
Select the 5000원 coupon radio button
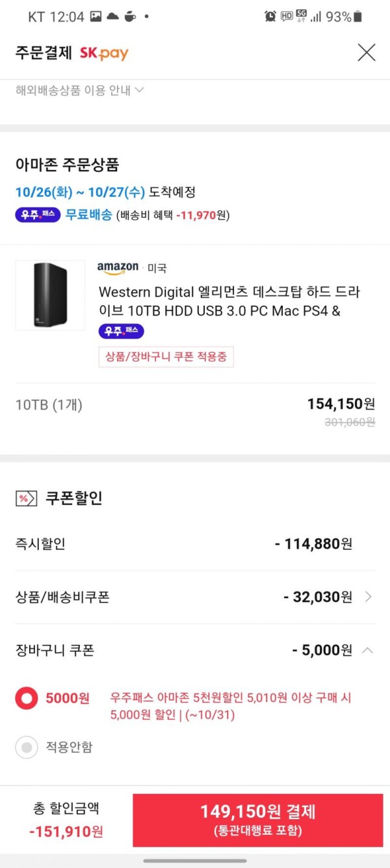27,699
